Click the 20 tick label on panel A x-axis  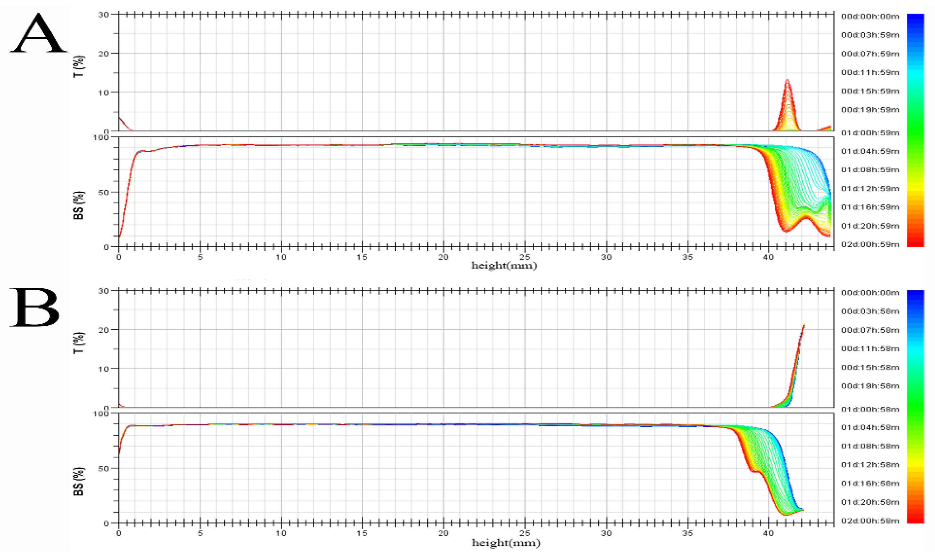click(443, 257)
